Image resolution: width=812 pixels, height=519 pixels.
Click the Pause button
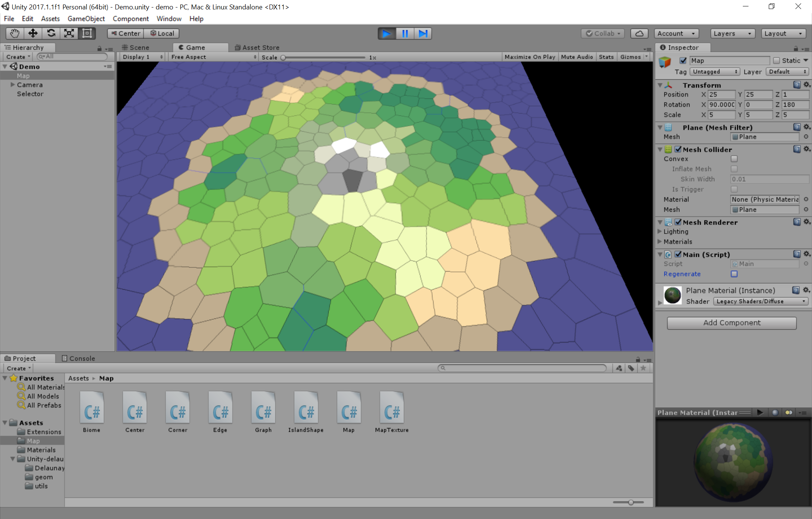coord(405,33)
